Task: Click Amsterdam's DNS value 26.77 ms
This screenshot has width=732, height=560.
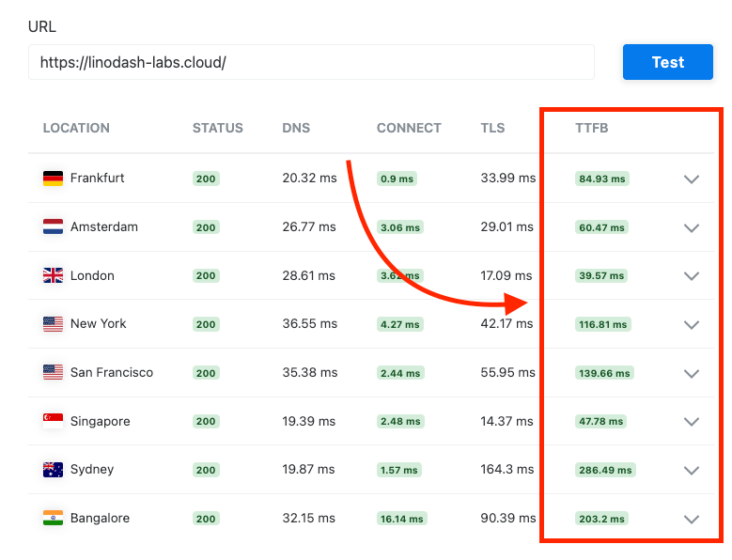Action: 308,226
